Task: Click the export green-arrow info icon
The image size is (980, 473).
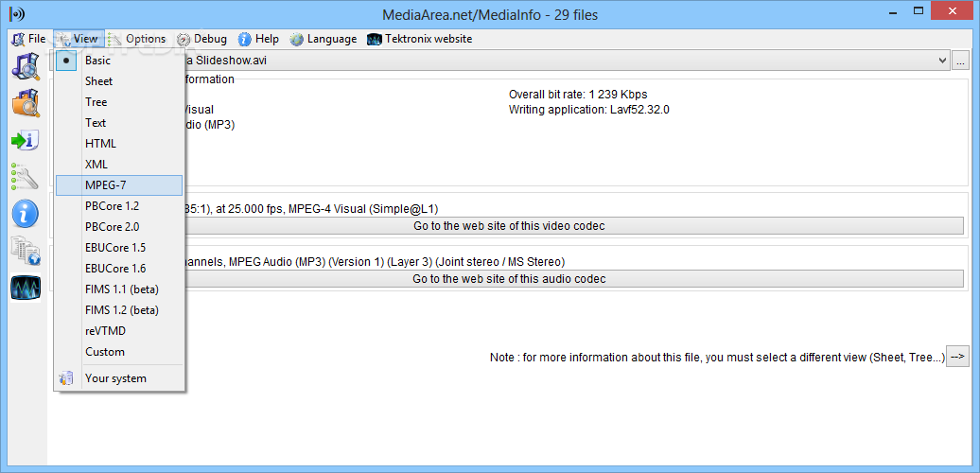Action: click(x=26, y=140)
